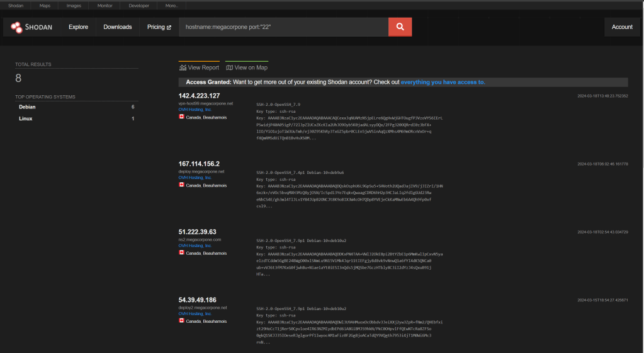Click the external link icon beside Pricing
644x353 pixels.
[x=169, y=27]
